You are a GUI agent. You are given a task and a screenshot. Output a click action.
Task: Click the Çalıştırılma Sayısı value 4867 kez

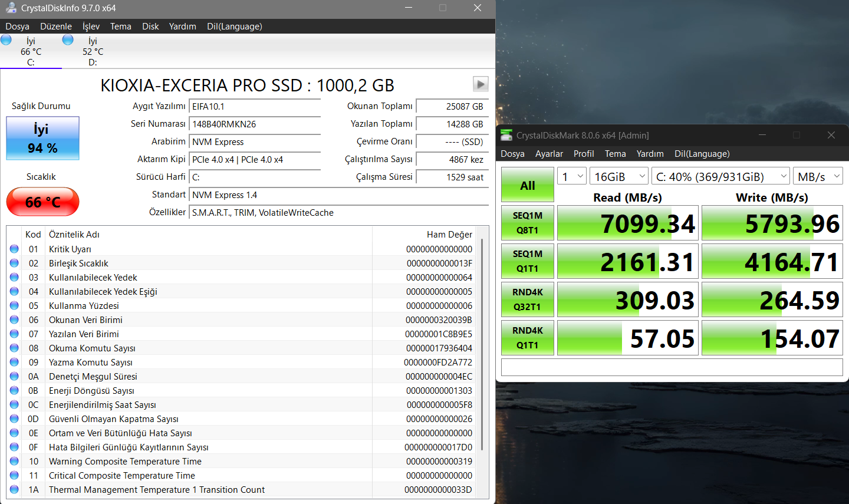pos(452,159)
